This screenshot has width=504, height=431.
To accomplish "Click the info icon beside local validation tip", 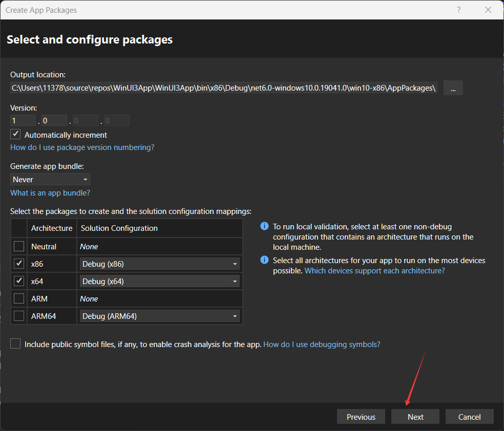I will click(264, 226).
